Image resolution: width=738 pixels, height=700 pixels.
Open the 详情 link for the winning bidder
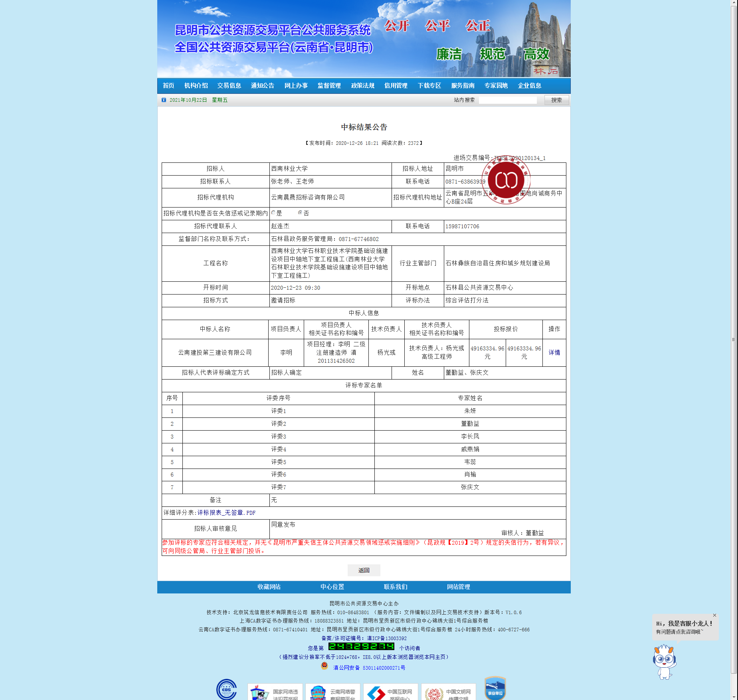(554, 353)
